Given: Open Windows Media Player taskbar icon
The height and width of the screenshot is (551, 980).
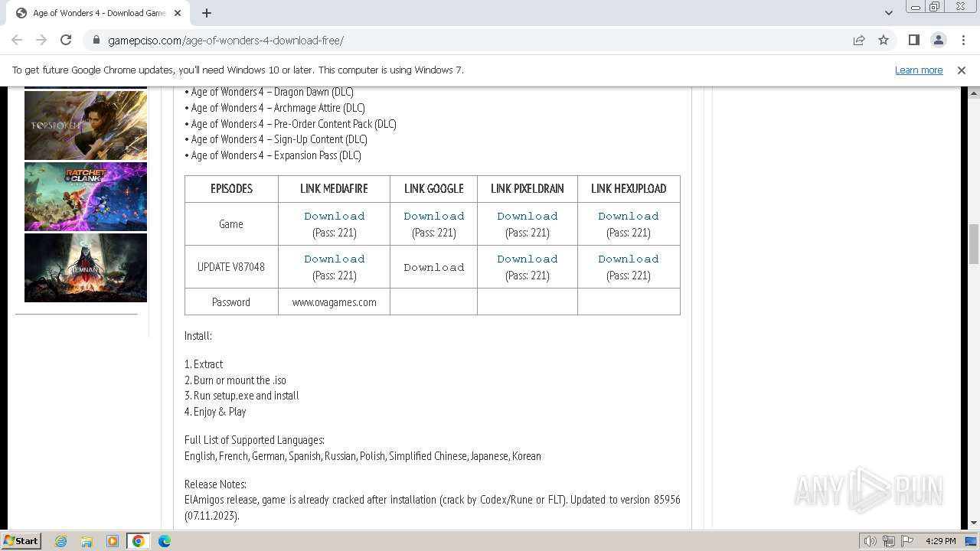Looking at the screenshot, I should [x=113, y=540].
